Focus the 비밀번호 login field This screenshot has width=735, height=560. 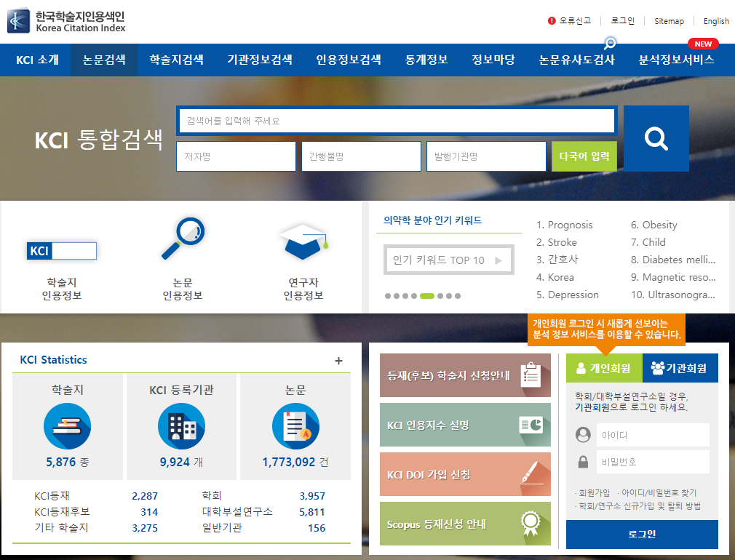[x=653, y=462]
